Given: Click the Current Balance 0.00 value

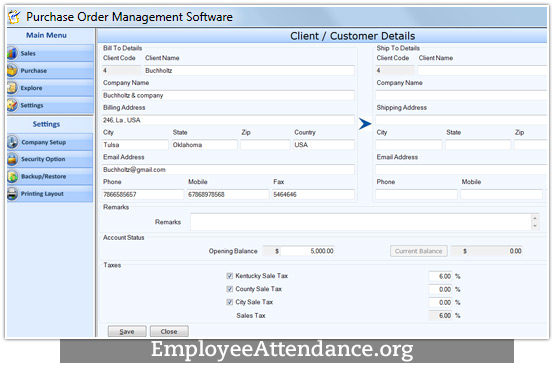Looking at the screenshot, I should point(496,251).
